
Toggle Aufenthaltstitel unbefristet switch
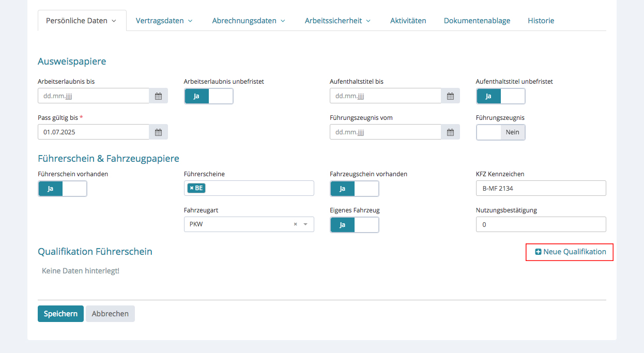(500, 96)
